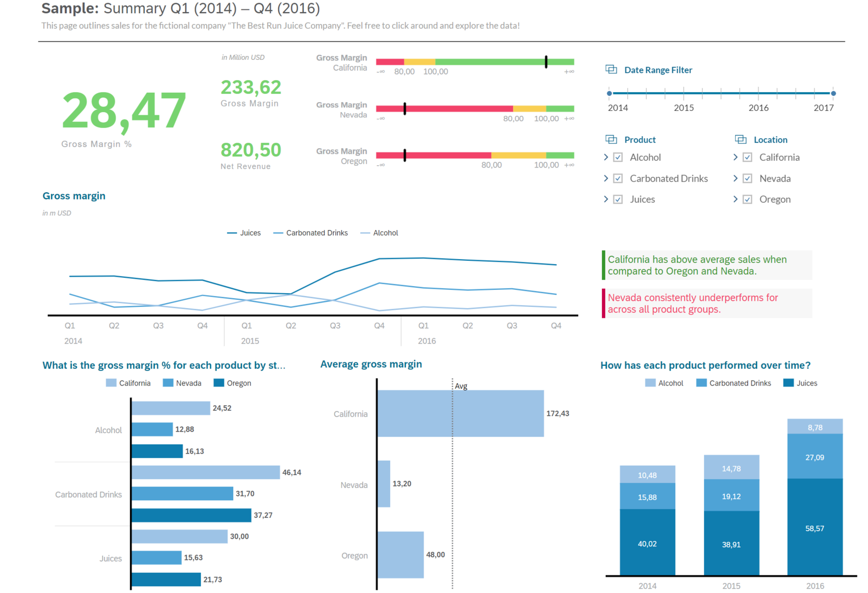
Task: Expand the Oregon location chevron
Action: 735,199
